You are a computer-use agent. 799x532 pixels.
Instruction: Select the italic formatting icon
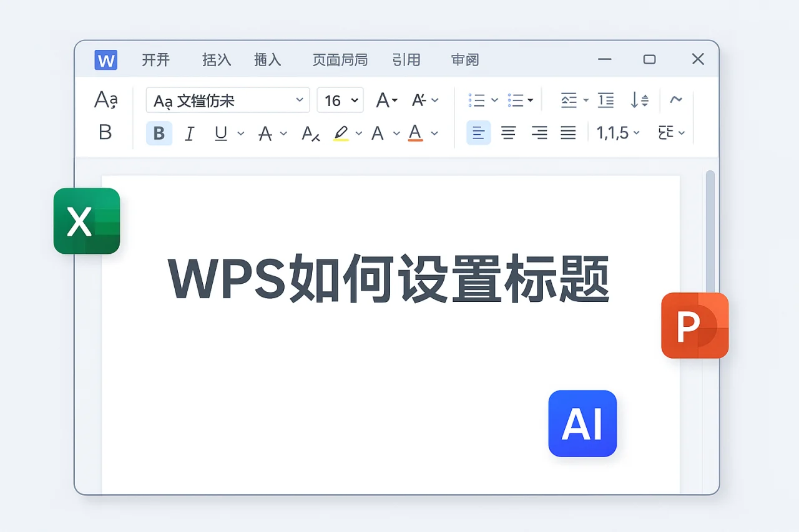tap(190, 133)
